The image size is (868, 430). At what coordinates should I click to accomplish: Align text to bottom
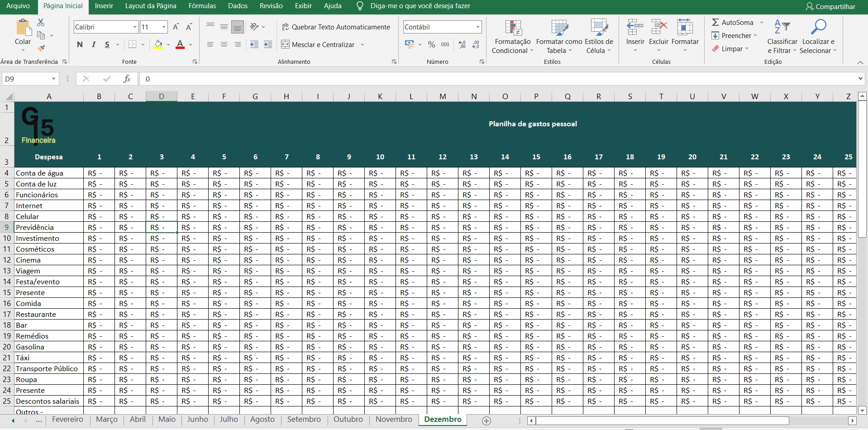click(238, 27)
